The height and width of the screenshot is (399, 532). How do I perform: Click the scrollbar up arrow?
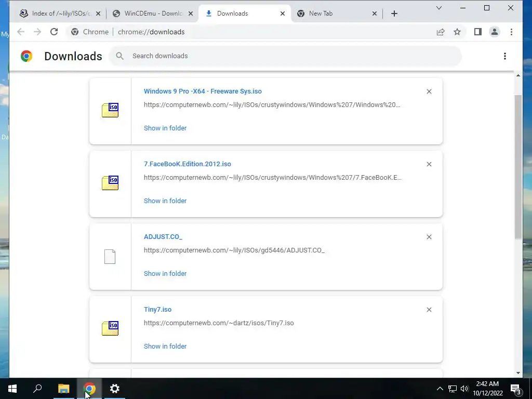click(518, 75)
